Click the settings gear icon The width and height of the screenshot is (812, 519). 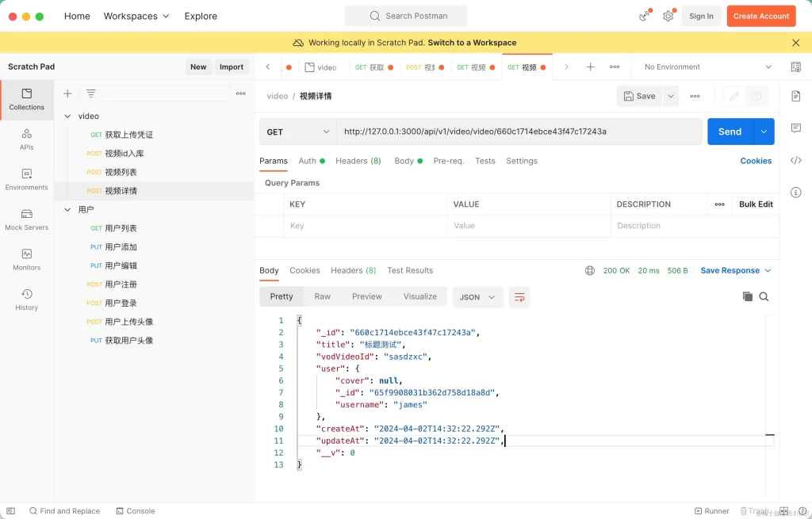pos(668,16)
